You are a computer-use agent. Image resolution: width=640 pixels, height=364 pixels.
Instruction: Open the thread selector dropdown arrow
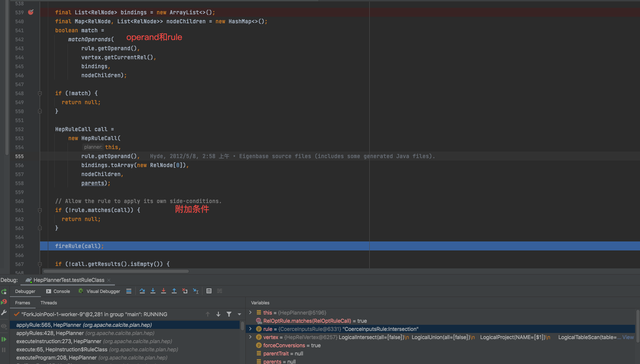click(x=239, y=314)
